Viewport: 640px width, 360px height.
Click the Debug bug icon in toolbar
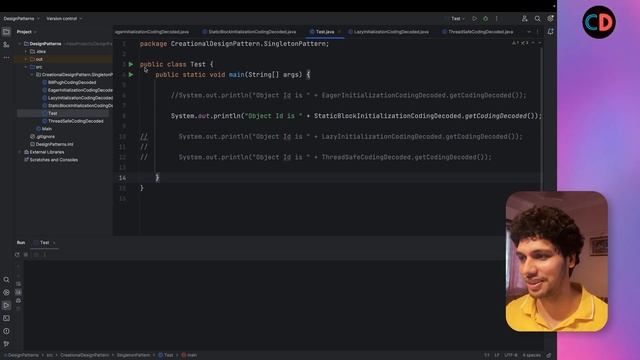point(485,19)
